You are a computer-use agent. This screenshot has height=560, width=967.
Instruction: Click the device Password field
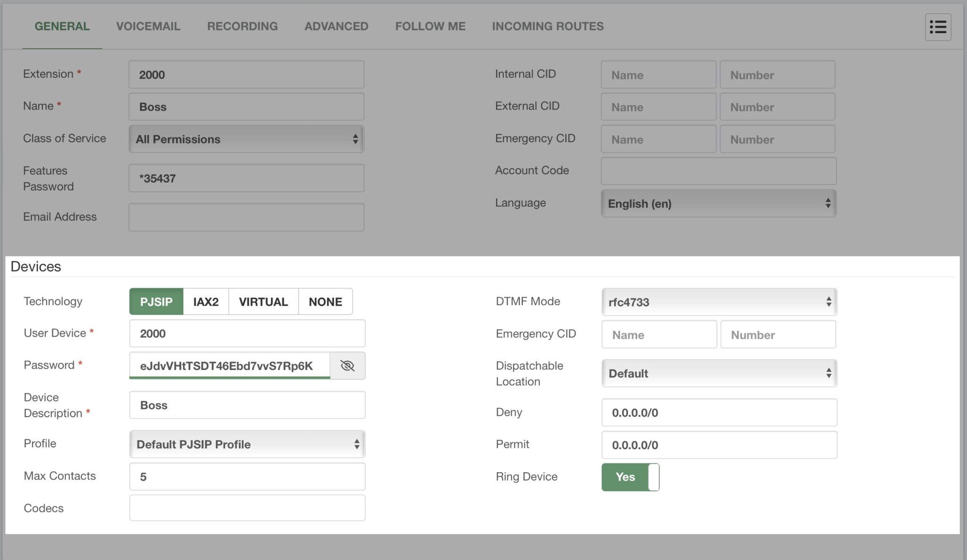tap(229, 366)
